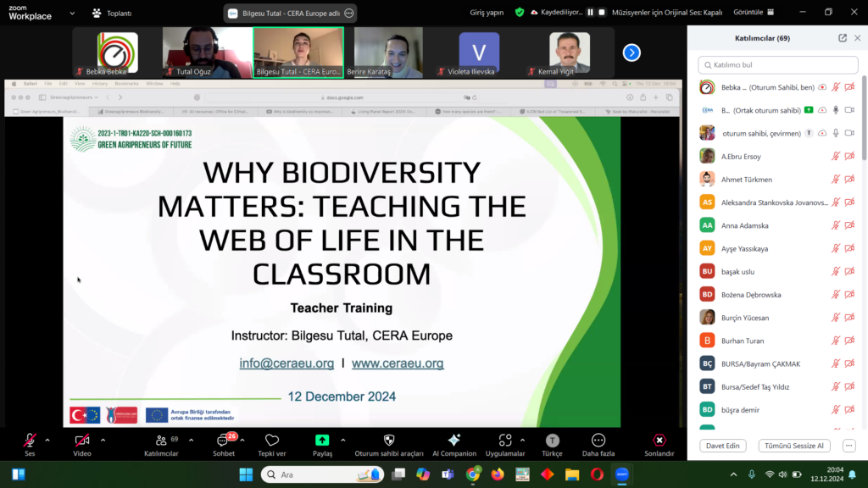868x488 pixels.
Task: Open Daha fazla more options
Action: pyautogui.click(x=598, y=441)
